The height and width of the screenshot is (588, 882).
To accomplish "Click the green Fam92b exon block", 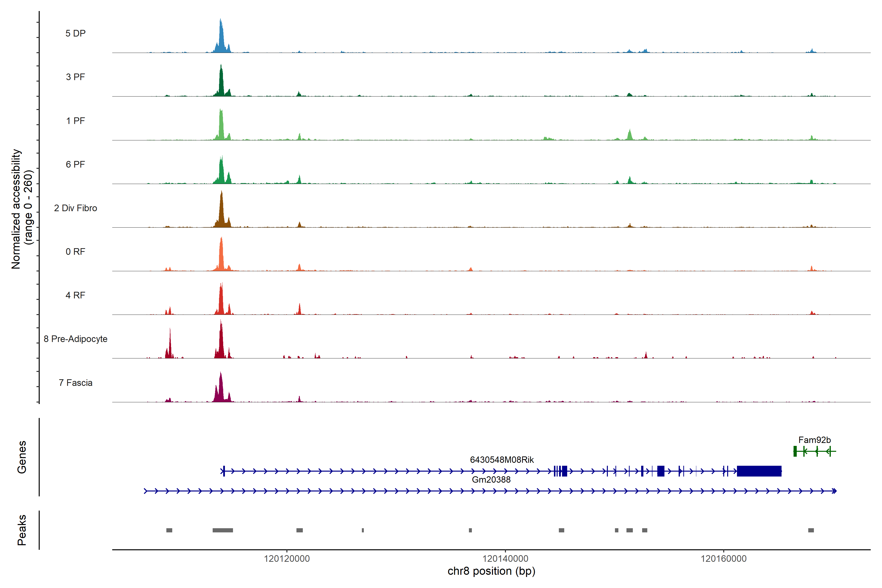I will [x=795, y=451].
